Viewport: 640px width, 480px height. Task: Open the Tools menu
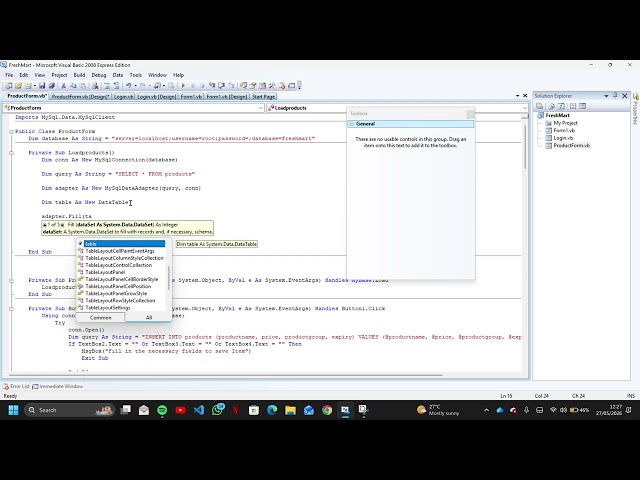click(136, 75)
